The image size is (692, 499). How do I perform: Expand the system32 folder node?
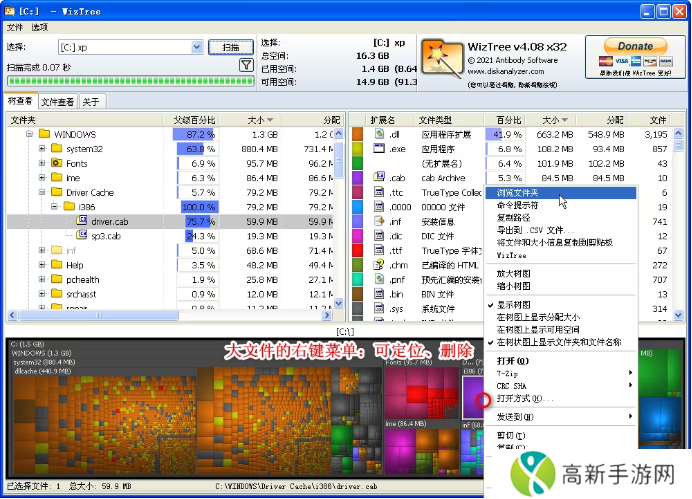click(x=42, y=149)
